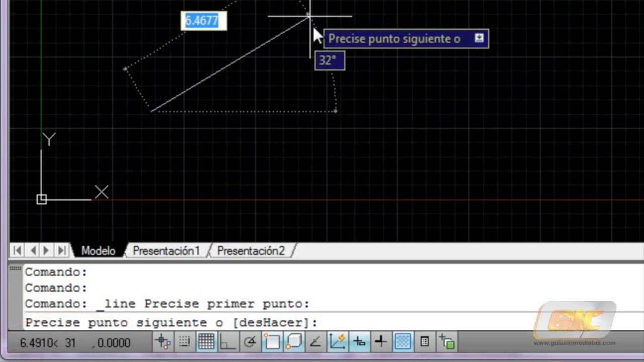This screenshot has height=362, width=644.
Task: Enable Ortho Mode in status bar
Action: coord(228,342)
